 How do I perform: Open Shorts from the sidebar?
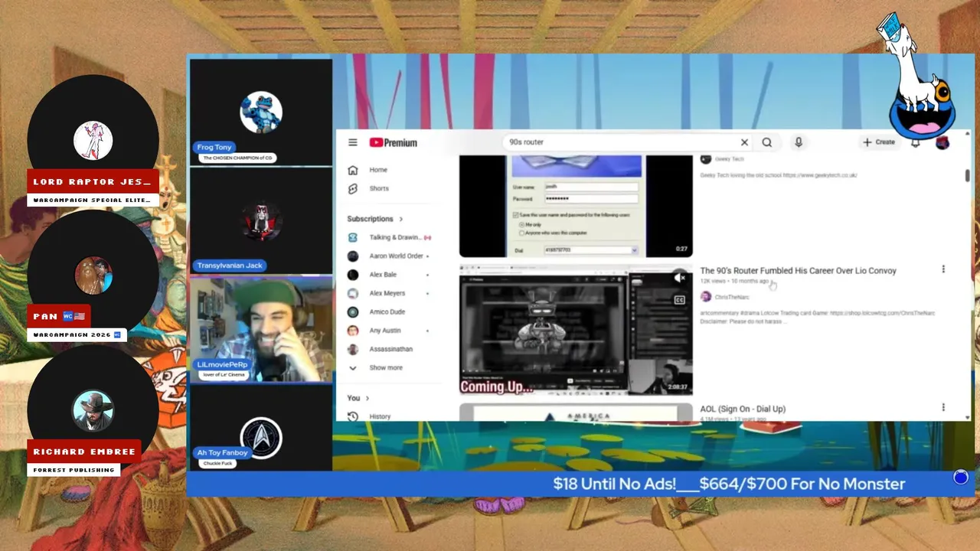[379, 188]
